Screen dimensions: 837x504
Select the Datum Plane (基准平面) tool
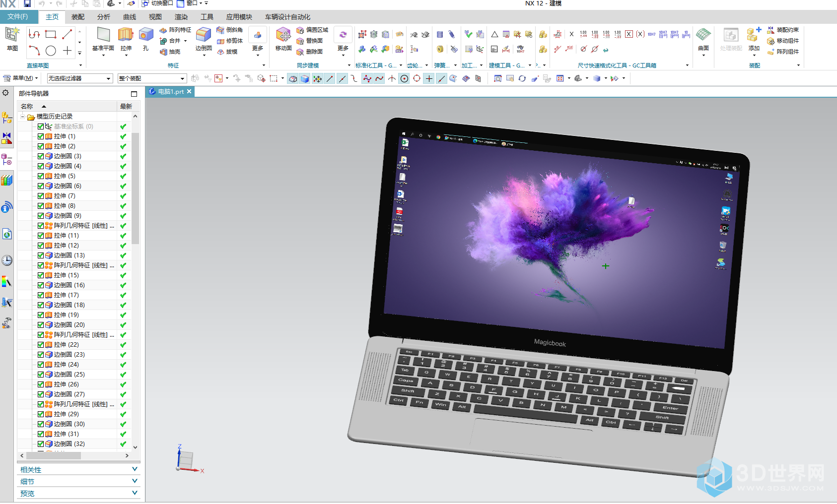point(103,40)
